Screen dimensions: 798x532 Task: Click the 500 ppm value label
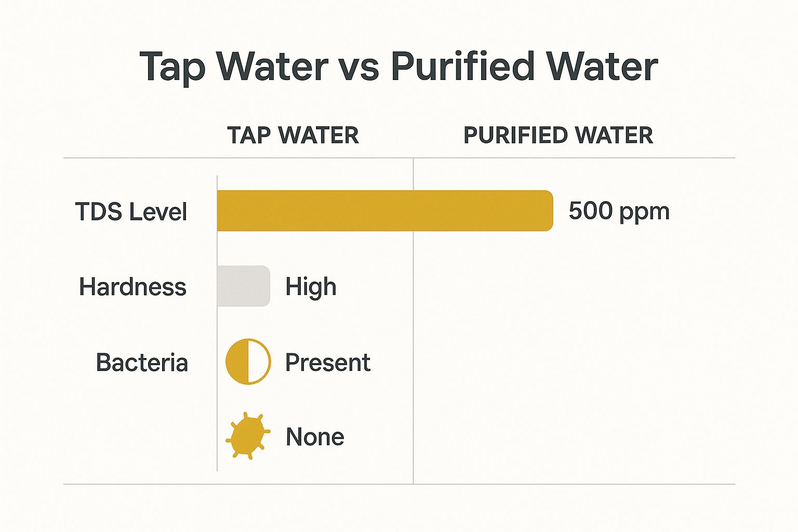619,211
